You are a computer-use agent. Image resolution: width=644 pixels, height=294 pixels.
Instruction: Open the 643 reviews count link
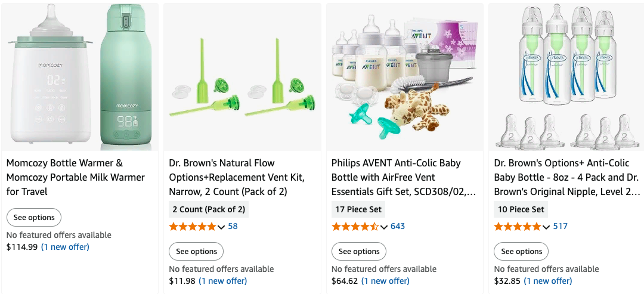click(398, 227)
